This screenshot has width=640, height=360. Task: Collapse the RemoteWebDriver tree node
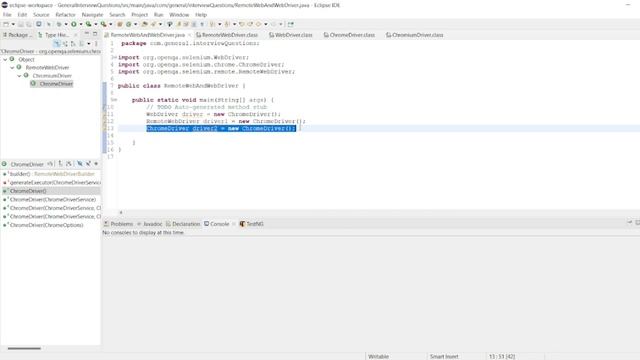(x=12, y=67)
